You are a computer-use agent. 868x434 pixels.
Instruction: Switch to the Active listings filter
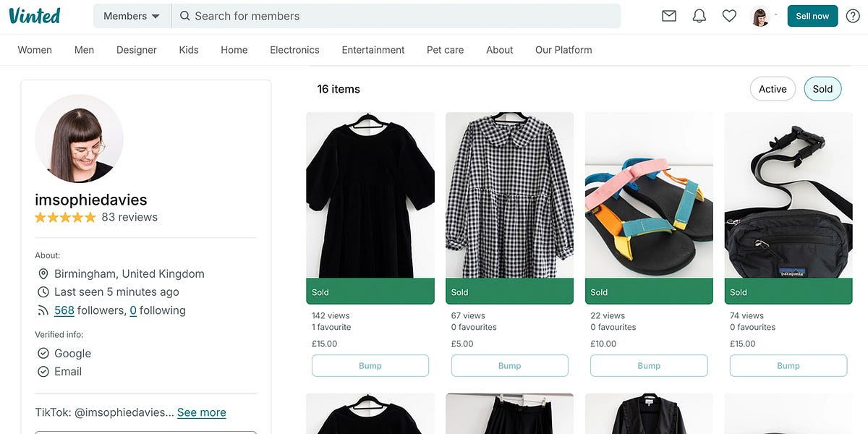(773, 88)
